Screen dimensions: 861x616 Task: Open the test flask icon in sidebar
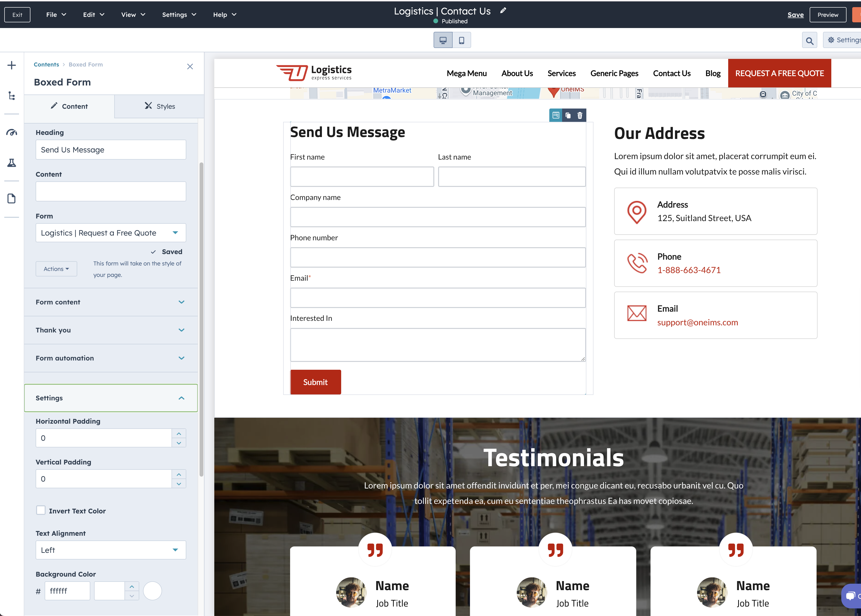click(x=12, y=163)
